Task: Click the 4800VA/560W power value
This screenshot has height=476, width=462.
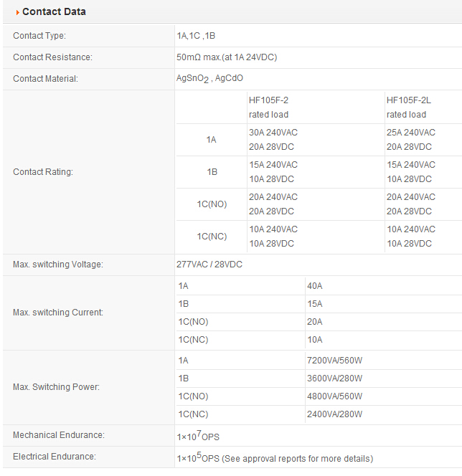Action: click(x=334, y=396)
